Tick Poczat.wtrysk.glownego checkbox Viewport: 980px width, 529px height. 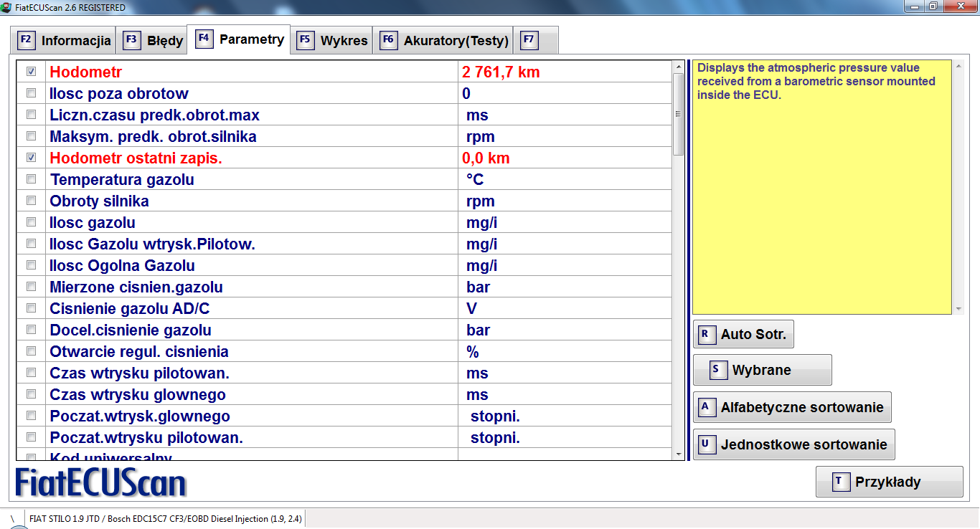pos(31,416)
